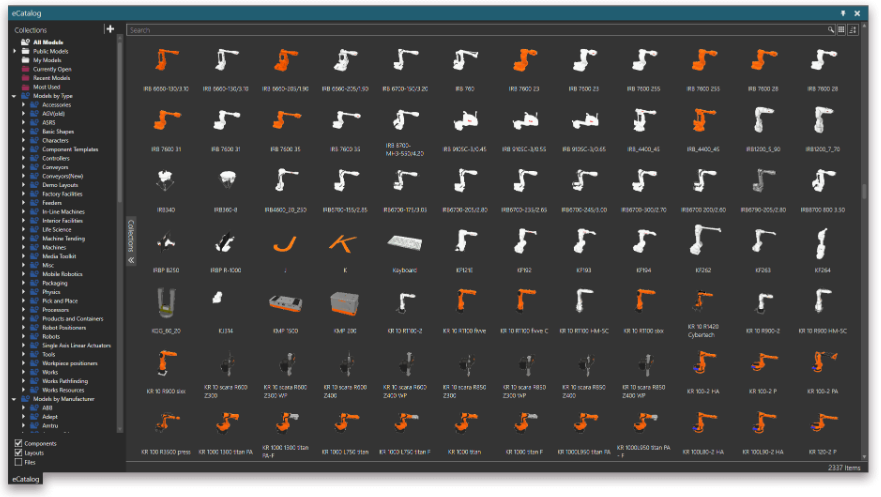Pin the eCatalog panel
881x497 pixels.
[843, 13]
